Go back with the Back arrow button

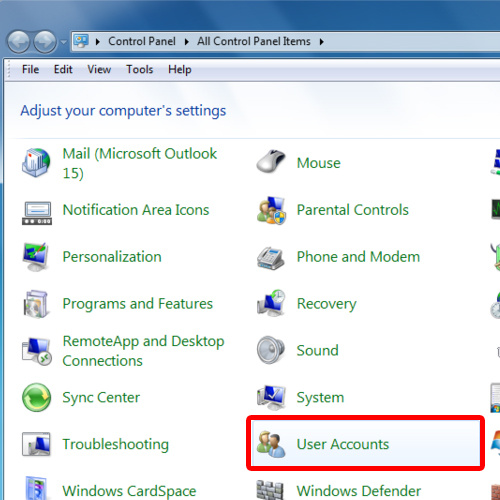tap(18, 42)
